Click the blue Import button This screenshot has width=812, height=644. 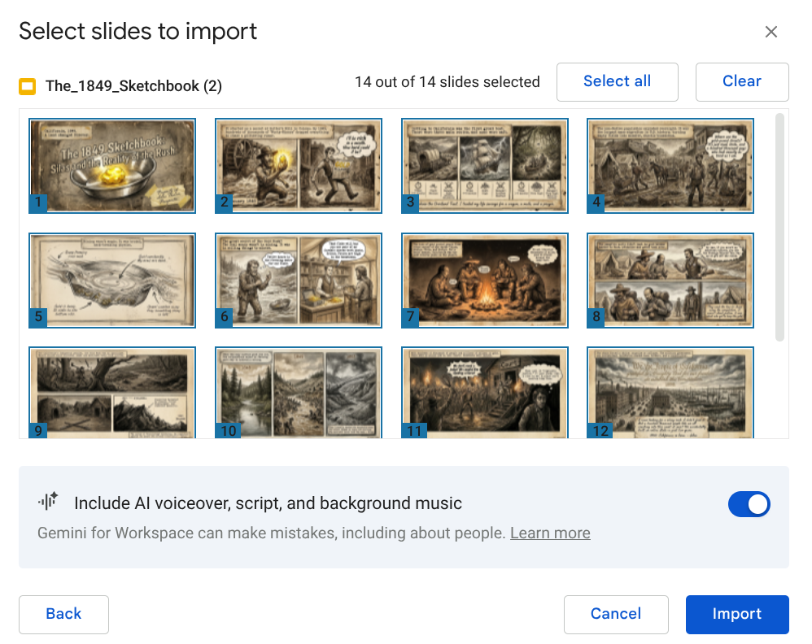pyautogui.click(x=736, y=614)
